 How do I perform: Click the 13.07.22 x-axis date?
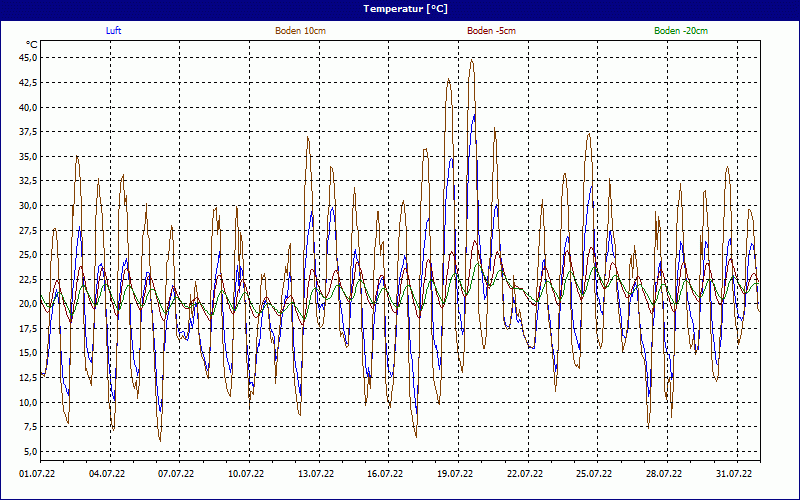pyautogui.click(x=316, y=475)
